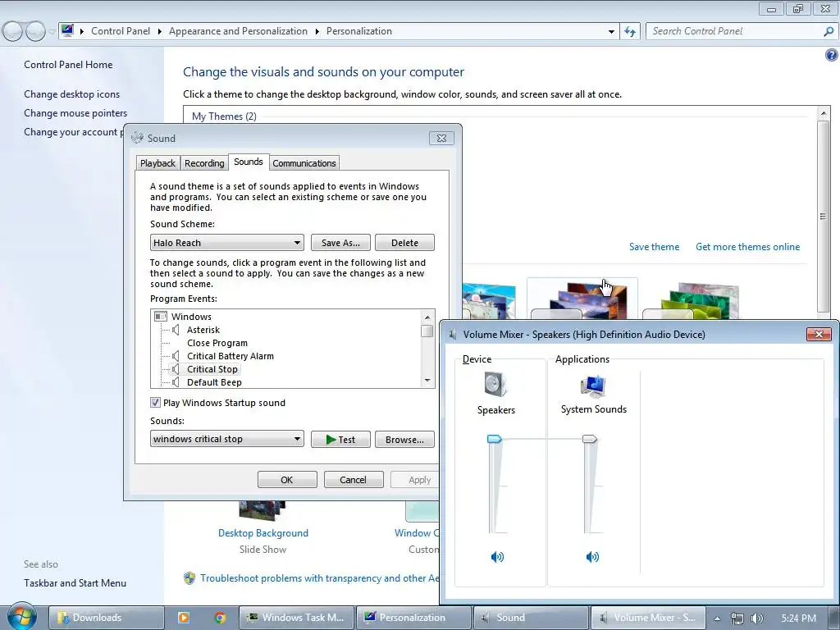Select the Default Beep event
840x630 pixels.
214,382
